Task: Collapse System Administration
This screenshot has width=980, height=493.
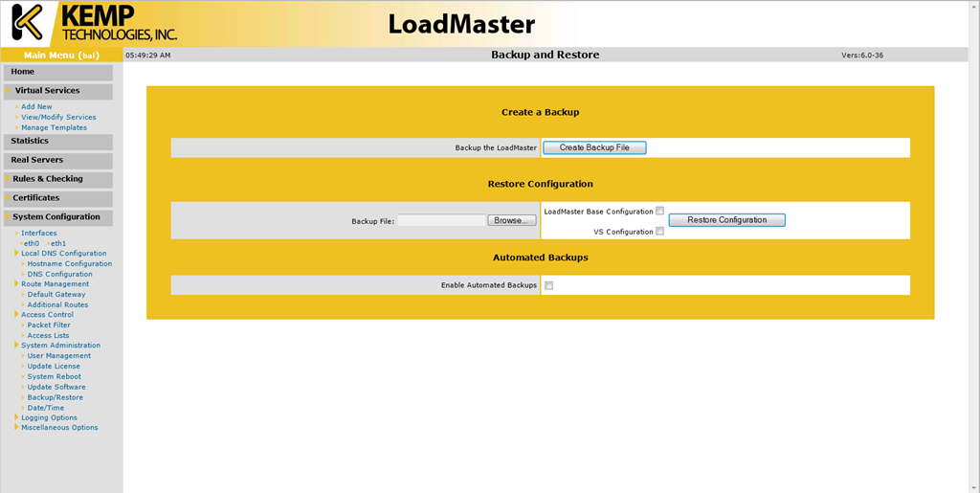Action: (60, 345)
